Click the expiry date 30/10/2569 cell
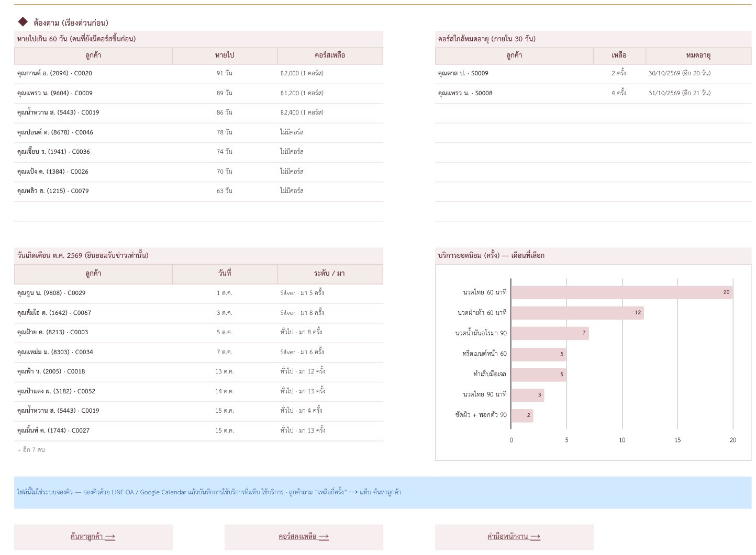756x555 pixels. [x=698, y=73]
